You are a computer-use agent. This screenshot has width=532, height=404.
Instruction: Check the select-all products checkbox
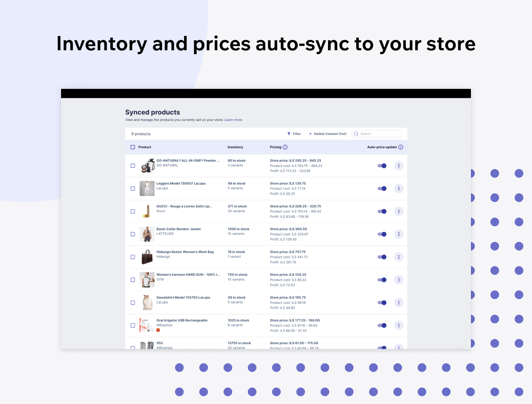[x=133, y=147]
